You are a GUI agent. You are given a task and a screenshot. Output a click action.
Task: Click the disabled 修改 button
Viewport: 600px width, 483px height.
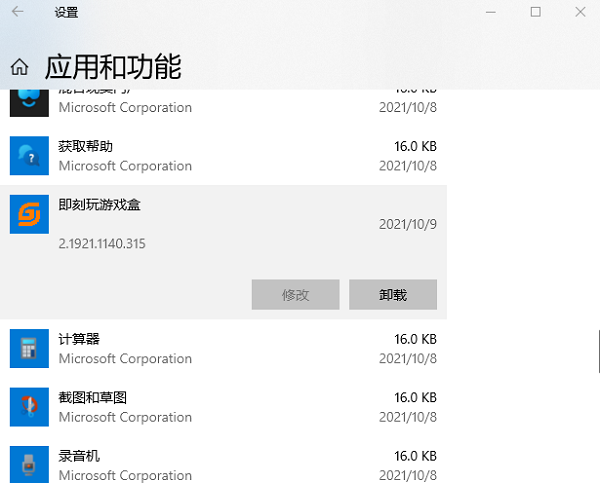click(295, 295)
